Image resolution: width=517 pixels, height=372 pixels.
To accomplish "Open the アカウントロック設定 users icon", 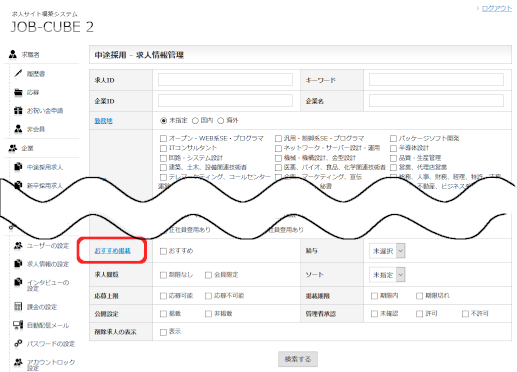I will pos(18,362).
